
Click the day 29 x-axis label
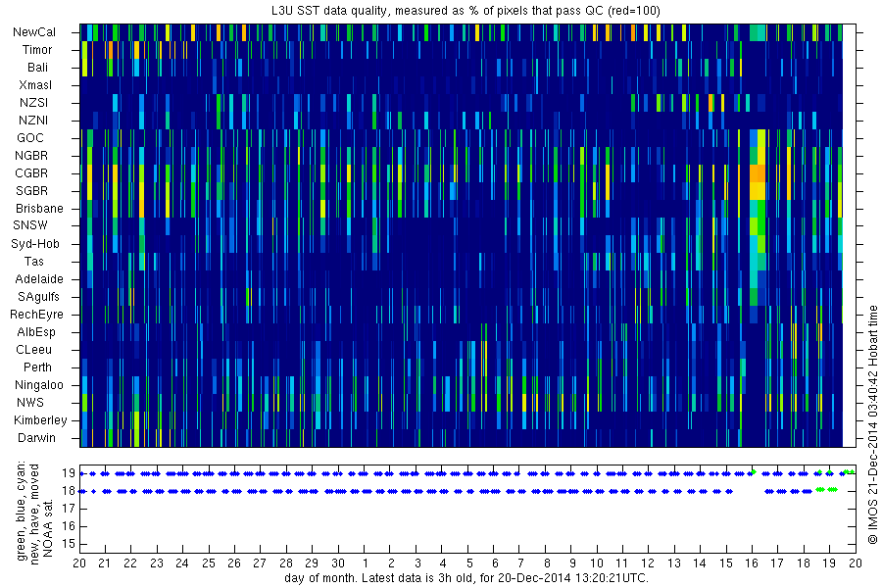coord(311,563)
